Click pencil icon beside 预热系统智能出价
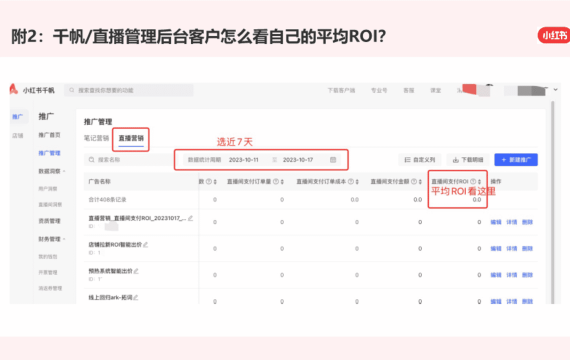The height and width of the screenshot is (360, 570). [x=136, y=271]
